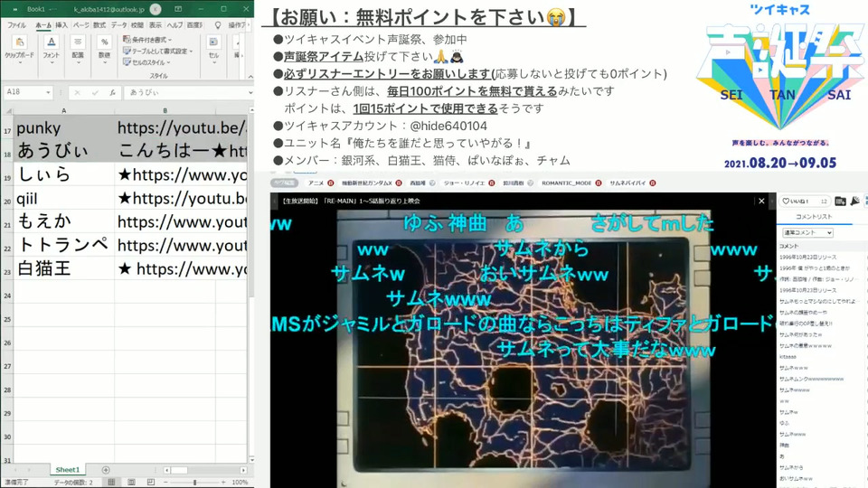Image resolution: width=868 pixels, height=488 pixels.
Task: Switch to the 数式 ribbon tab
Action: point(99,25)
